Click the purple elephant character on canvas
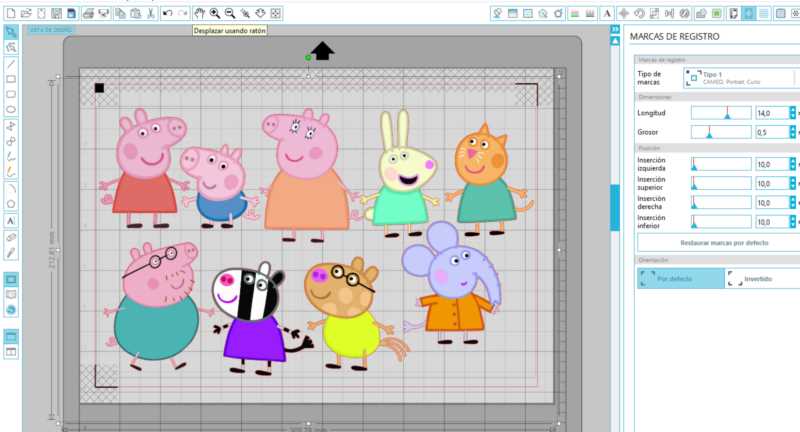 click(x=453, y=283)
